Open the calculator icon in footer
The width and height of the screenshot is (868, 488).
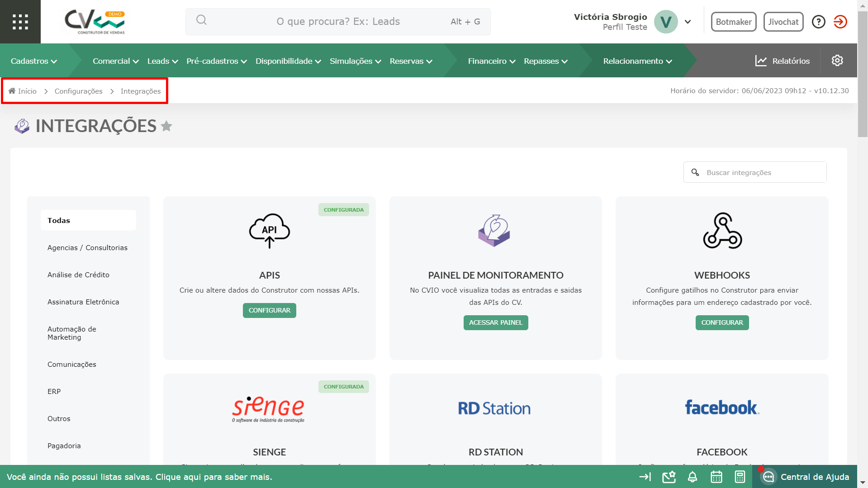740,477
